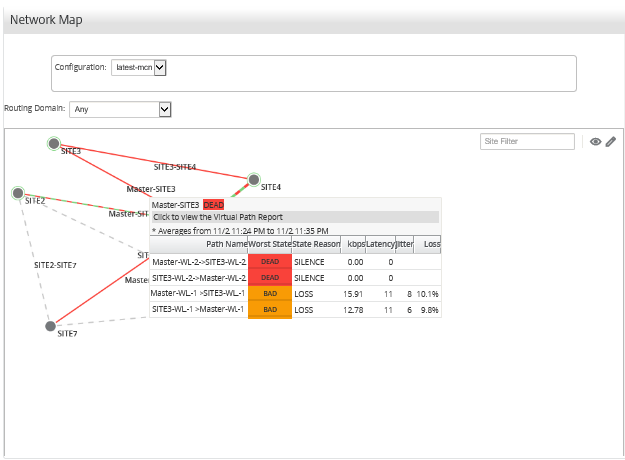Click the SITE3-SITE4 link label
This screenshot has width=625, height=460.
175,167
